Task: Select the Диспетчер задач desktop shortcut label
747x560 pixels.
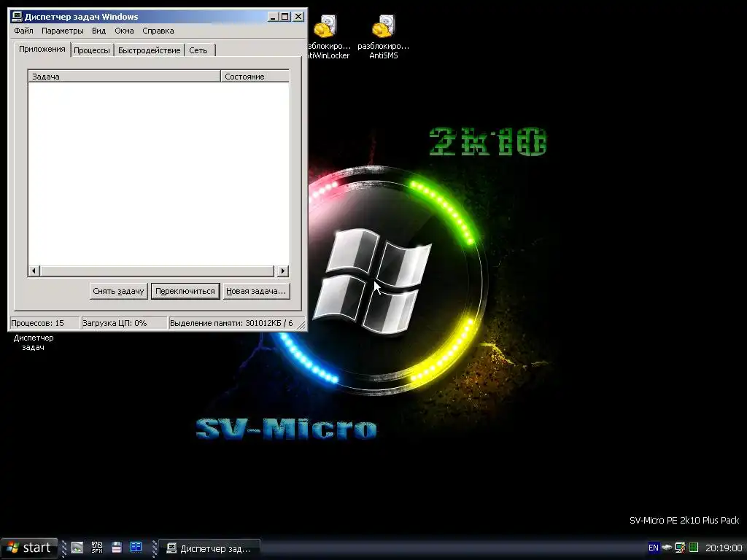Action: click(34, 343)
